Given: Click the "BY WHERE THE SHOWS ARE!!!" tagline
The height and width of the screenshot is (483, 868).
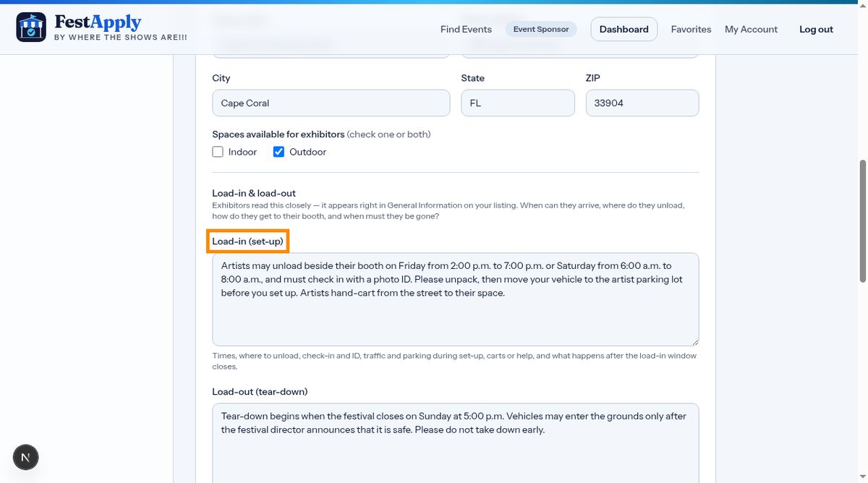Looking at the screenshot, I should pos(121,38).
